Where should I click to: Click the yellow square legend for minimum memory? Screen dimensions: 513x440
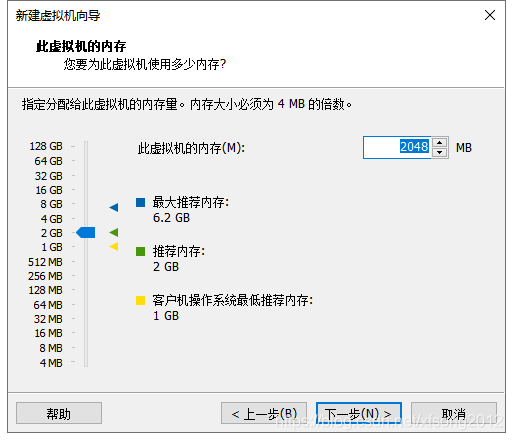click(140, 300)
